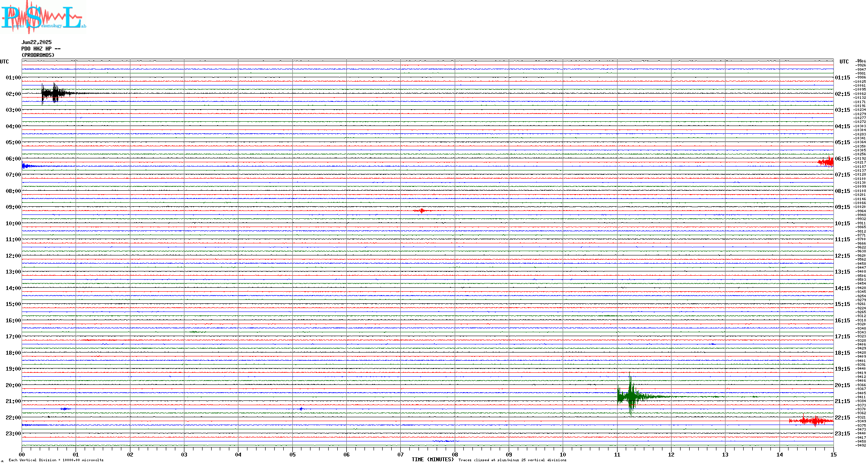Click the right time label 13:15
The height and width of the screenshot is (466, 868).
843,272
